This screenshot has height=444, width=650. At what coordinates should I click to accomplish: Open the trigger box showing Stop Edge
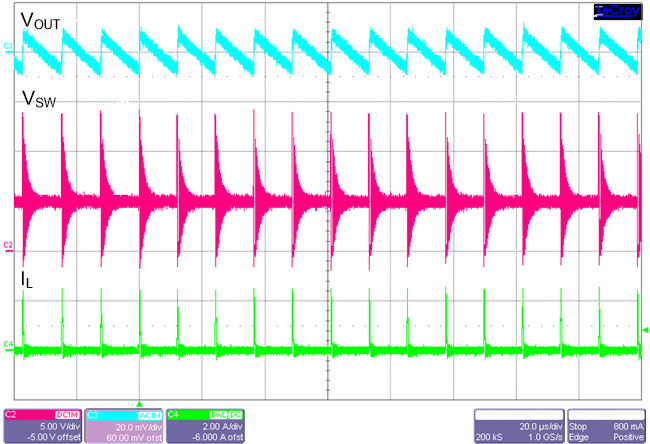click(604, 425)
